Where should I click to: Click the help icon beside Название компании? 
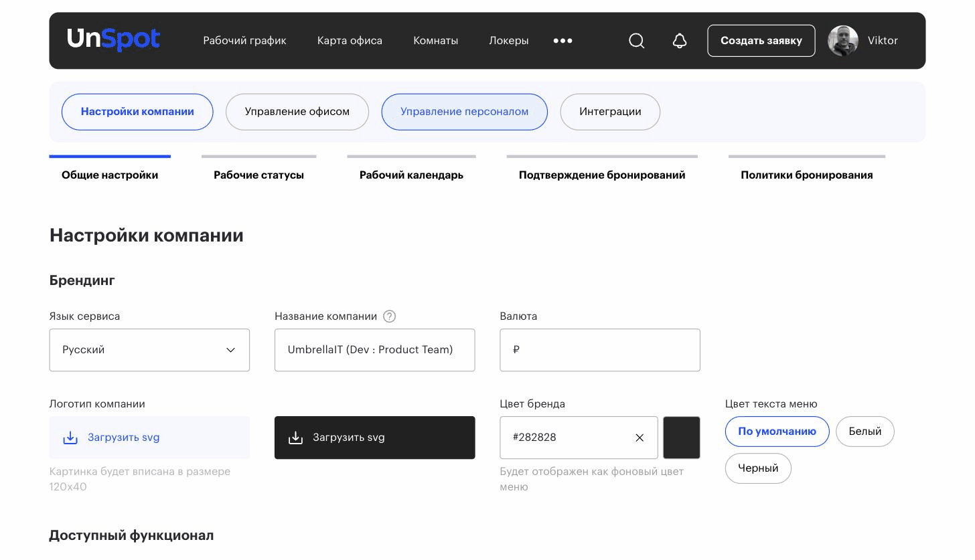(x=389, y=316)
